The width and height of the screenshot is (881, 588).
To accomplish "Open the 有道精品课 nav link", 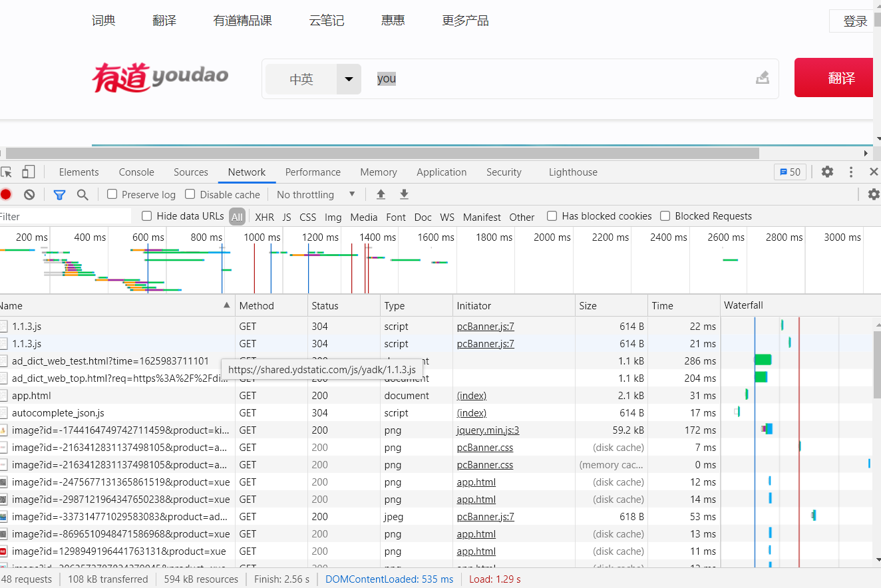I will click(x=243, y=21).
